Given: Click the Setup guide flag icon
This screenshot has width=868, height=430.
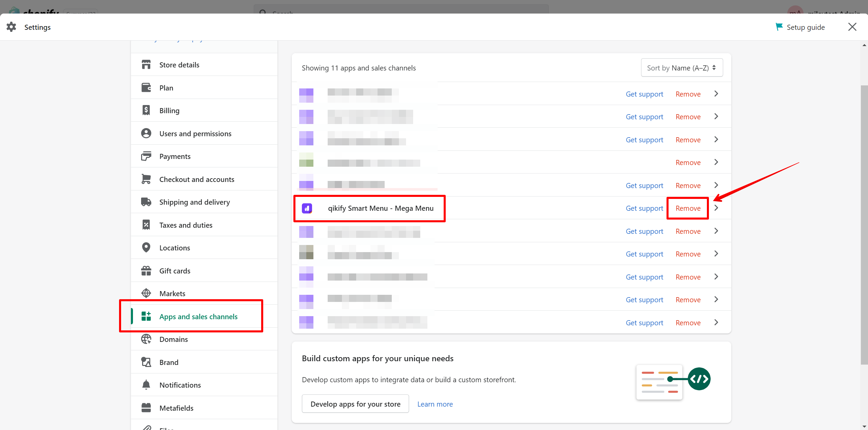Looking at the screenshot, I should [x=779, y=27].
